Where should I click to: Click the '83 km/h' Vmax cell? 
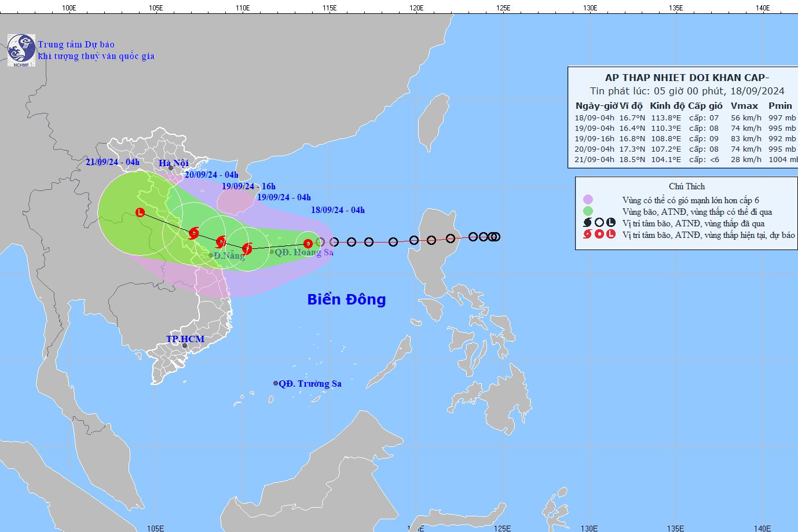[x=746, y=139]
